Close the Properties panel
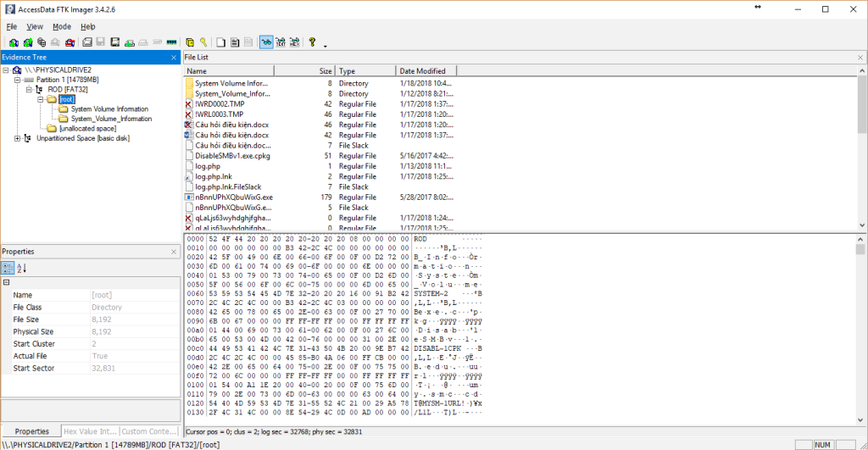Image resolution: width=868 pixels, height=450 pixels. point(174,252)
